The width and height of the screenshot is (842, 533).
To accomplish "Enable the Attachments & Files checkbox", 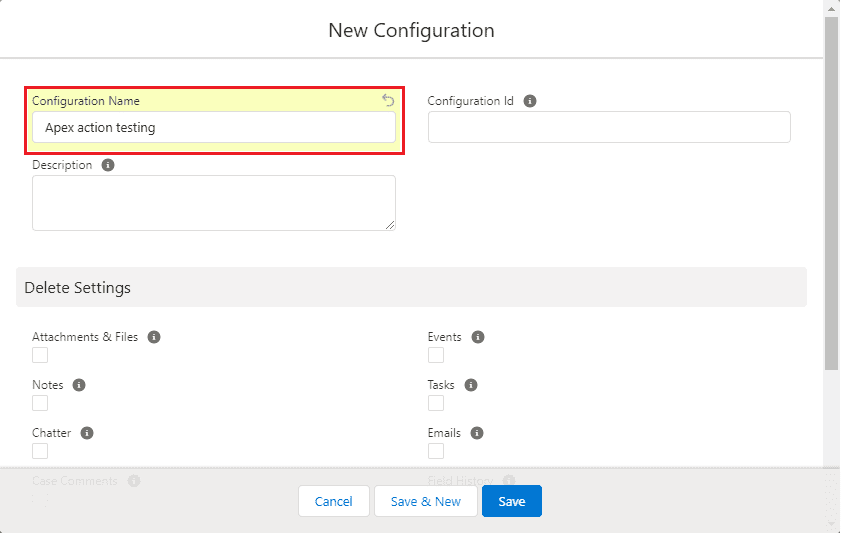I will tap(40, 355).
